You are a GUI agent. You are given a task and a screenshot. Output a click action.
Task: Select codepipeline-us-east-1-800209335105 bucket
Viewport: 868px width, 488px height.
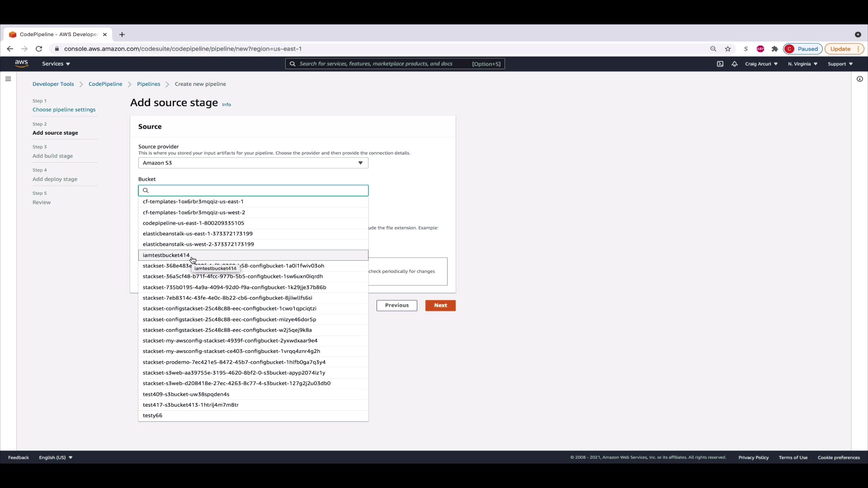click(x=193, y=223)
